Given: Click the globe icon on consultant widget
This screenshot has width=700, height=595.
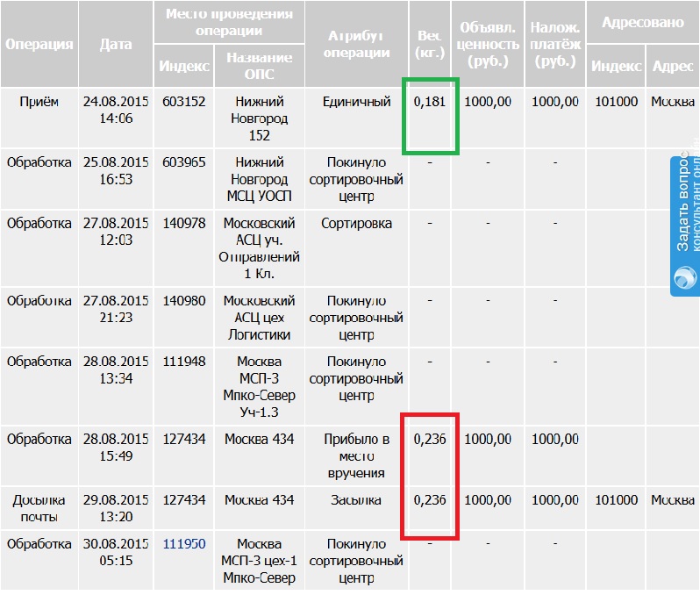Looking at the screenshot, I should 685,277.
